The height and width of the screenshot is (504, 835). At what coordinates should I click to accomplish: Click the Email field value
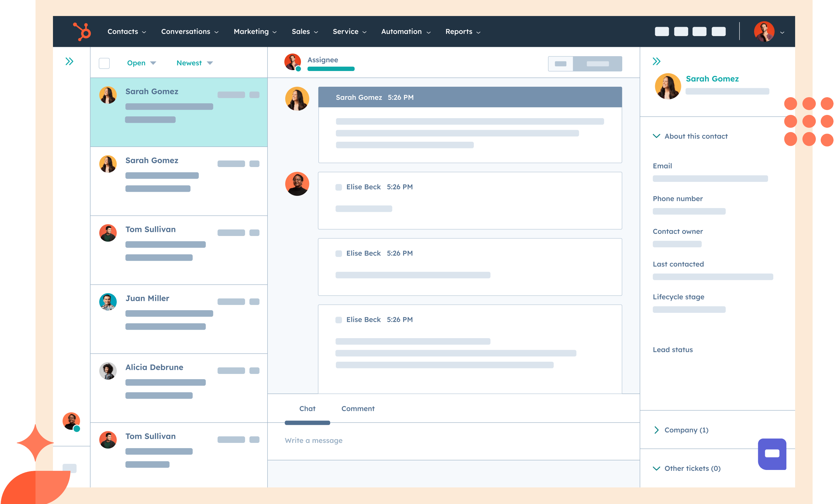pos(710,178)
